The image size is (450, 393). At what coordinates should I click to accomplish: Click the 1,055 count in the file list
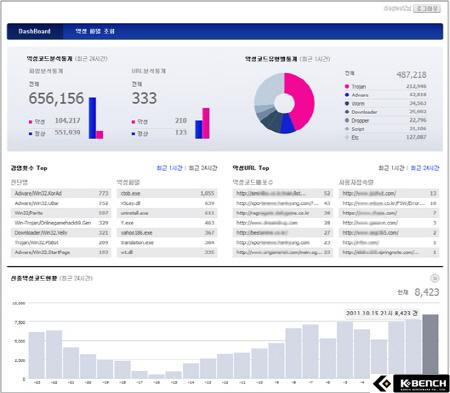coord(207,193)
